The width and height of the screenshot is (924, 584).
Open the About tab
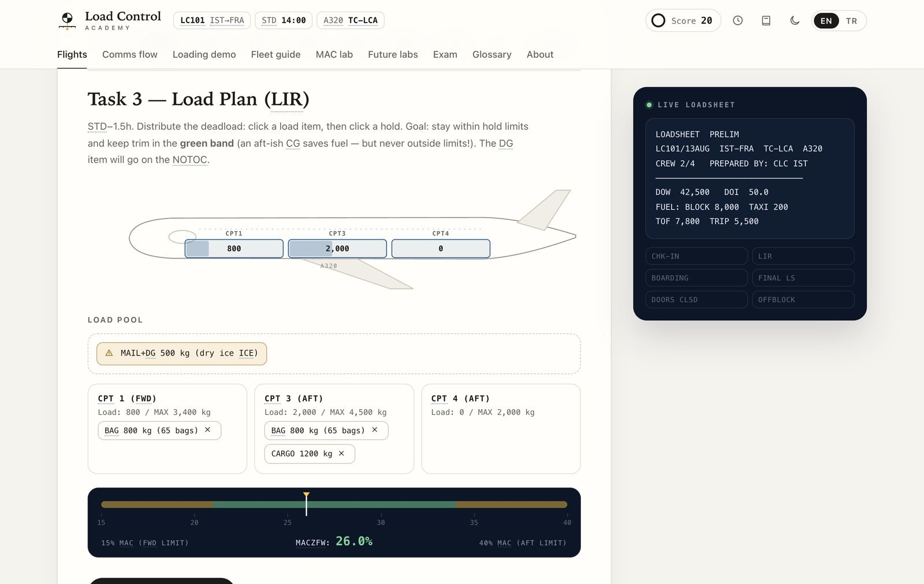coord(540,54)
